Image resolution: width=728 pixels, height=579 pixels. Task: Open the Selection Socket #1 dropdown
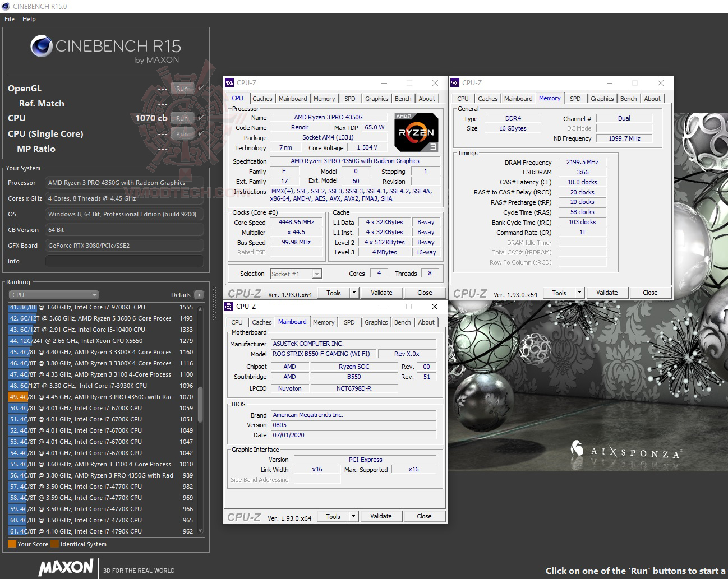click(296, 274)
